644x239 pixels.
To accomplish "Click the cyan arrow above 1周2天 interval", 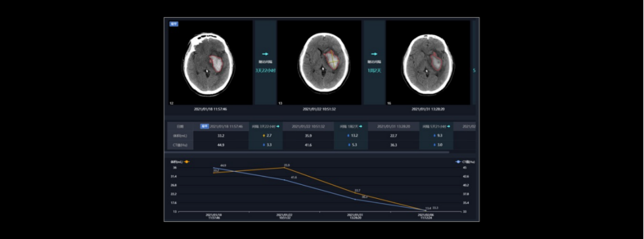I will coord(374,54).
